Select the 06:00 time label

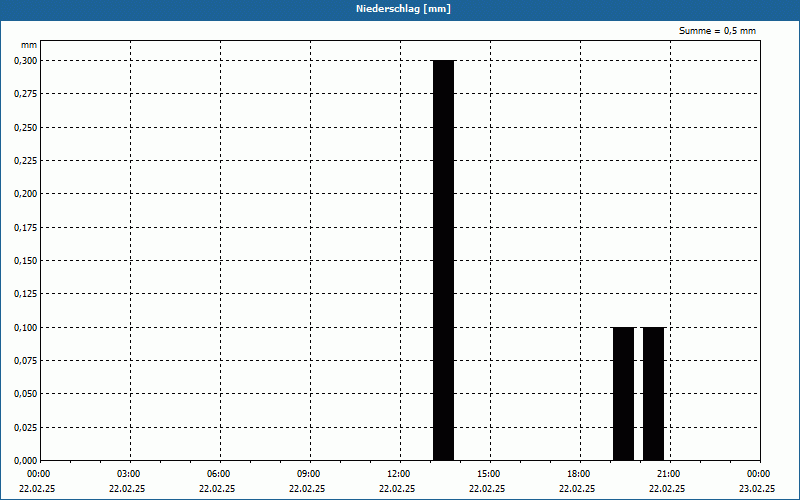click(x=219, y=474)
